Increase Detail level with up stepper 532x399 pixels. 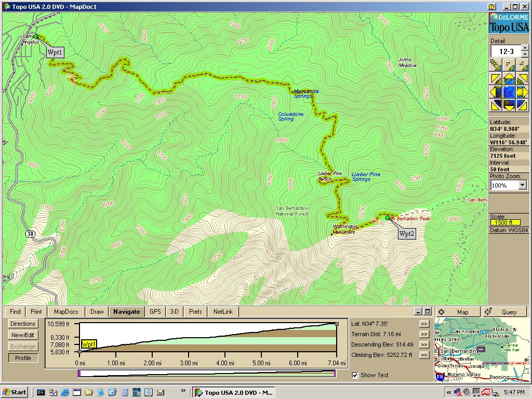525,48
